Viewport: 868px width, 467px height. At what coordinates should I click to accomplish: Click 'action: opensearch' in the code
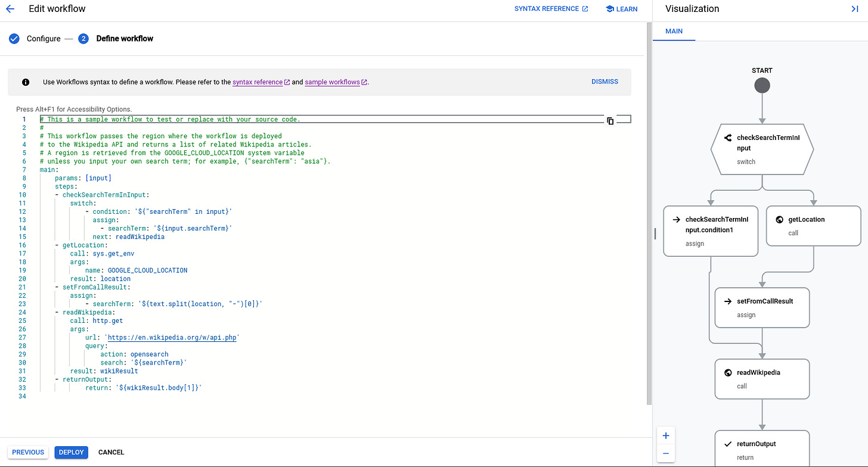pos(134,354)
